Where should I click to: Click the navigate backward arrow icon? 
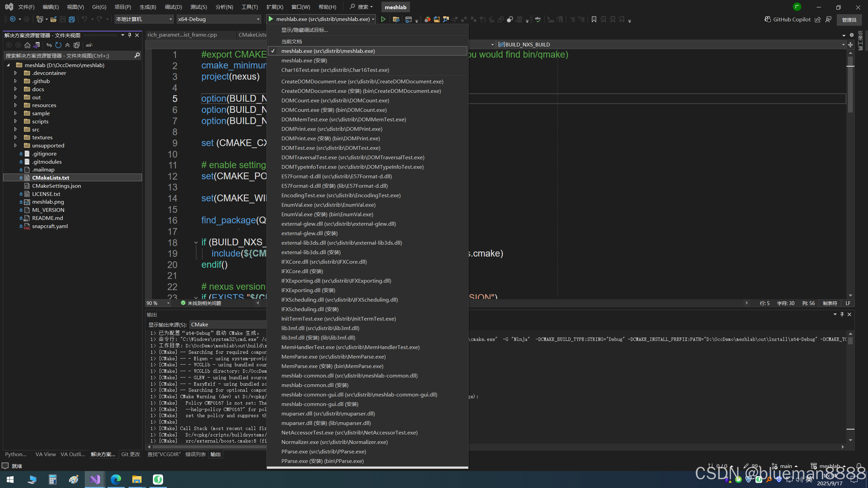[x=13, y=19]
